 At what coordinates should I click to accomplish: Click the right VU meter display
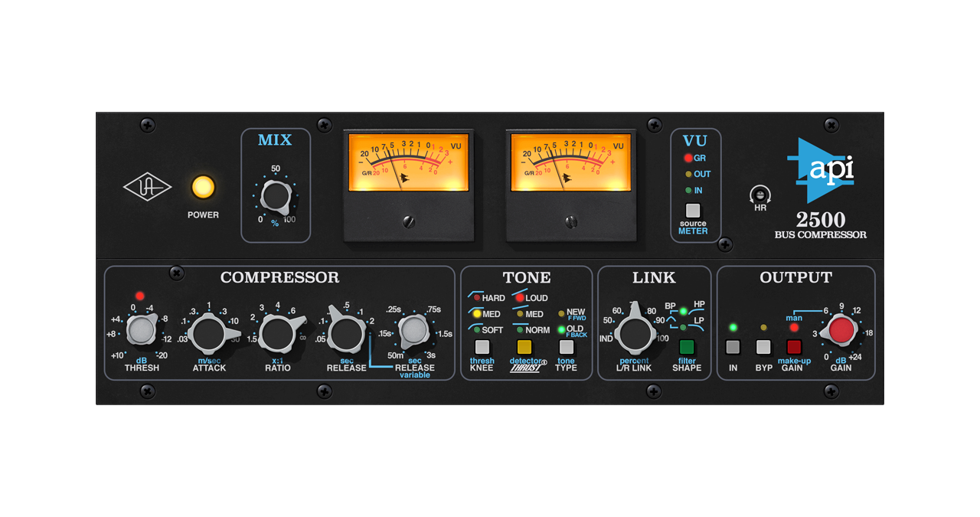pyautogui.click(x=571, y=163)
